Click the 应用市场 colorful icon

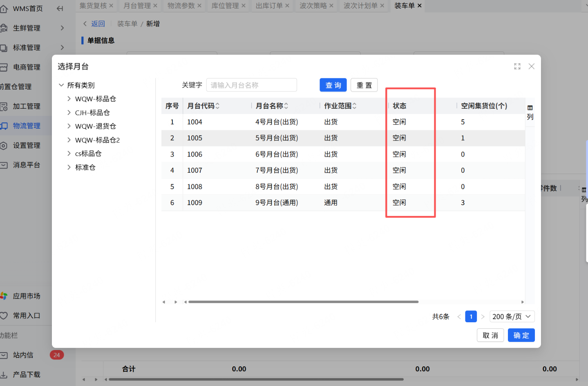pos(4,296)
